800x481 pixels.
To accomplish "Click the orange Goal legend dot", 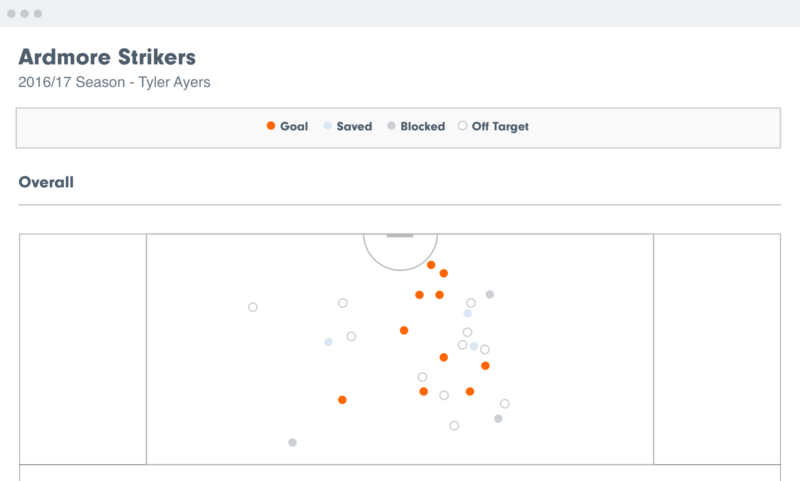I will tap(271, 125).
